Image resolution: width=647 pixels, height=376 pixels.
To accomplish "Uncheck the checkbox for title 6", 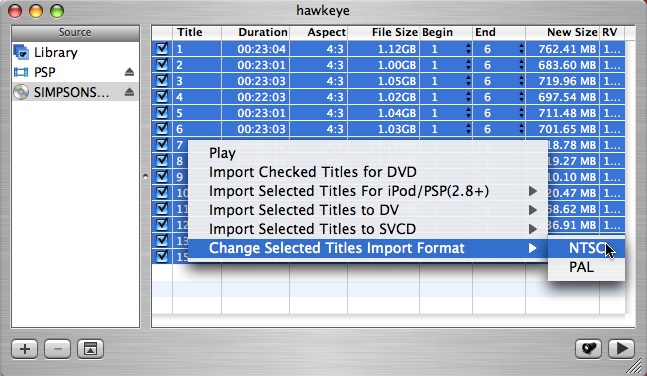I will coord(162,129).
